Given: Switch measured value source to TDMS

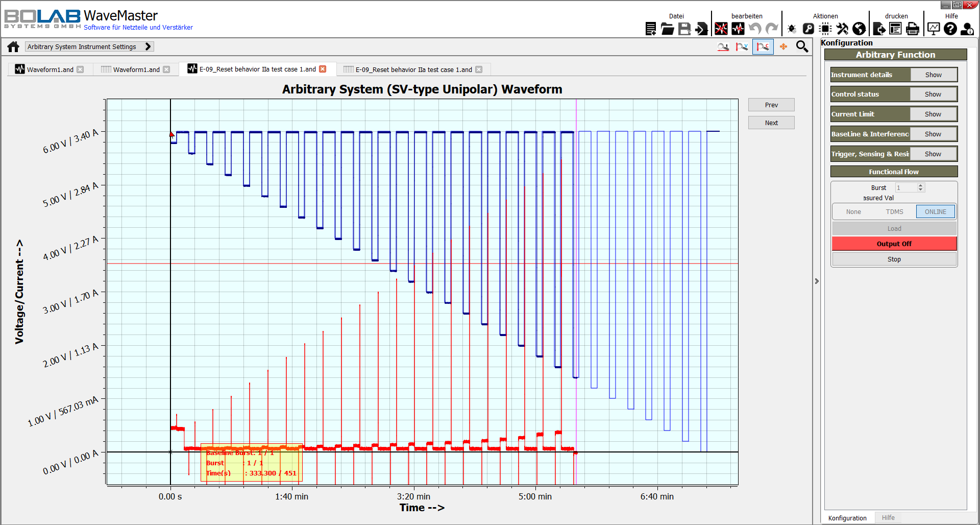Looking at the screenshot, I should point(895,211).
